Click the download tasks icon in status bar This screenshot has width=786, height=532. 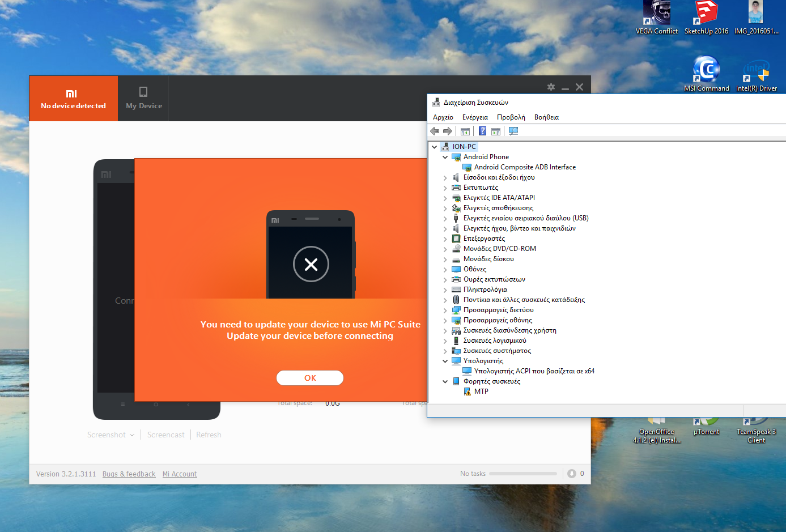coord(572,474)
